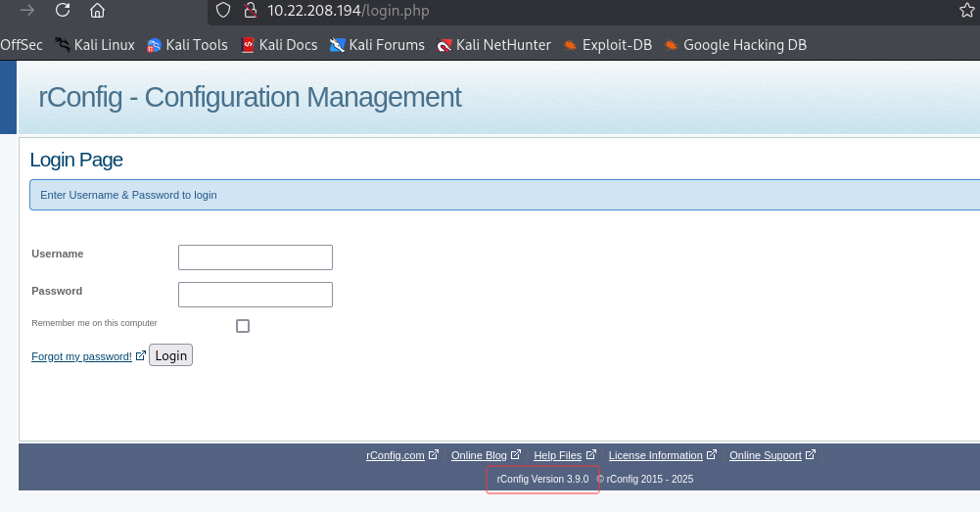The height and width of the screenshot is (512, 980).
Task: Open the Kali Tools bookmark
Action: (188, 45)
